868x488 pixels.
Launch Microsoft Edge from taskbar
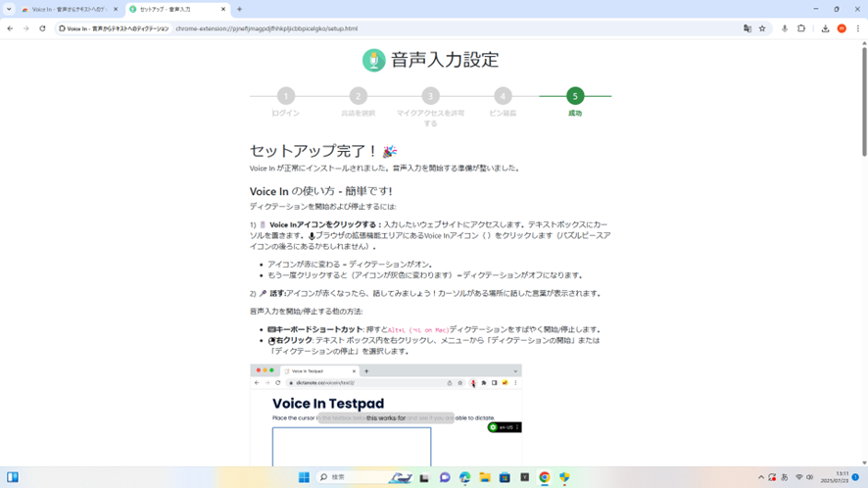click(465, 477)
